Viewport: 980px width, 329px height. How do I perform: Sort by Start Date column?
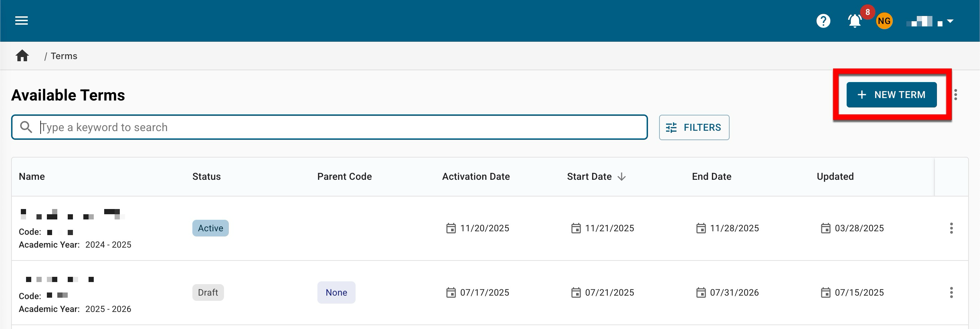tap(589, 177)
